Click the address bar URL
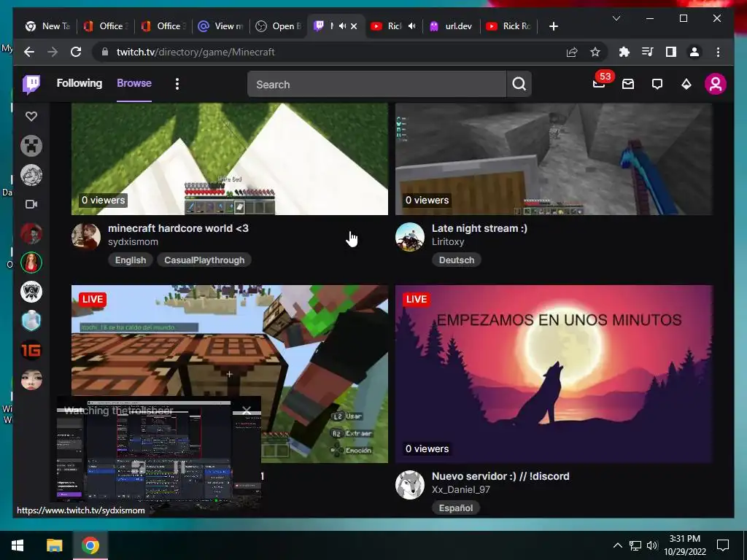 pyautogui.click(x=196, y=52)
